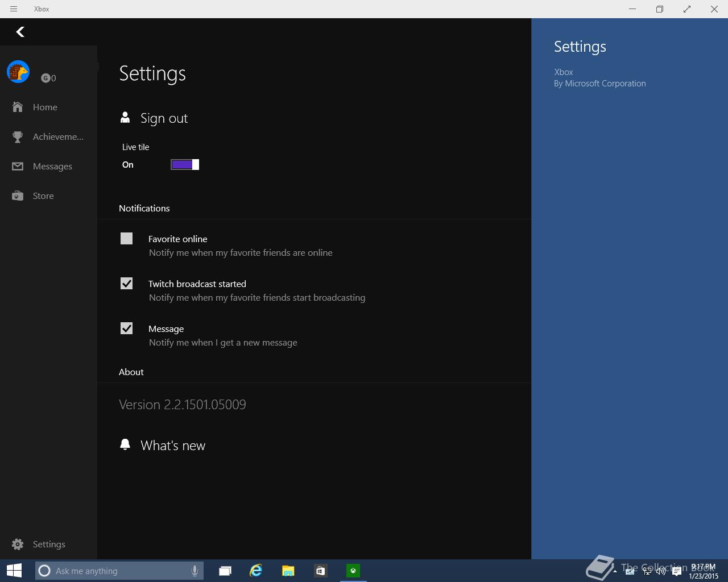Click the Version 2.2.1501.05009 text
This screenshot has width=728, height=582.
pyautogui.click(x=183, y=405)
